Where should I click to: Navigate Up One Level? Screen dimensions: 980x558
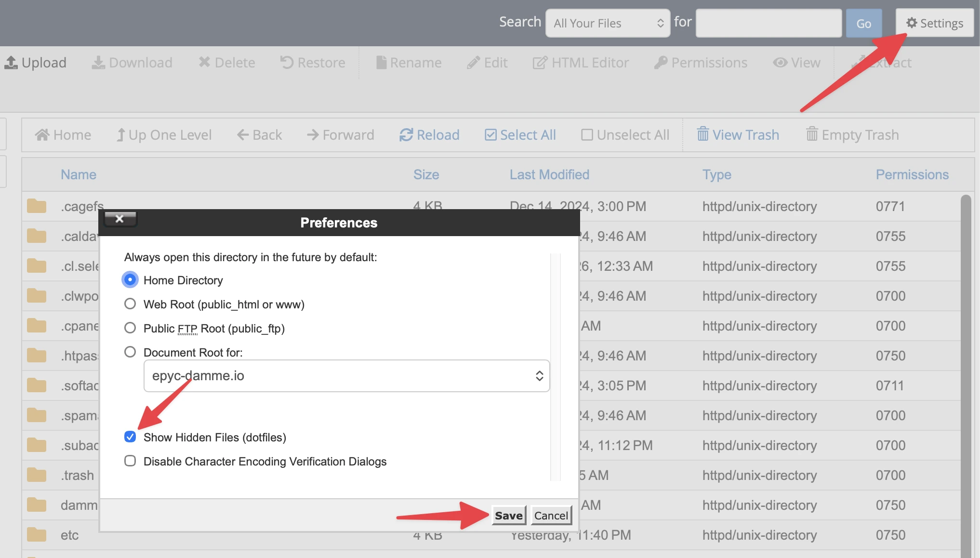point(164,135)
